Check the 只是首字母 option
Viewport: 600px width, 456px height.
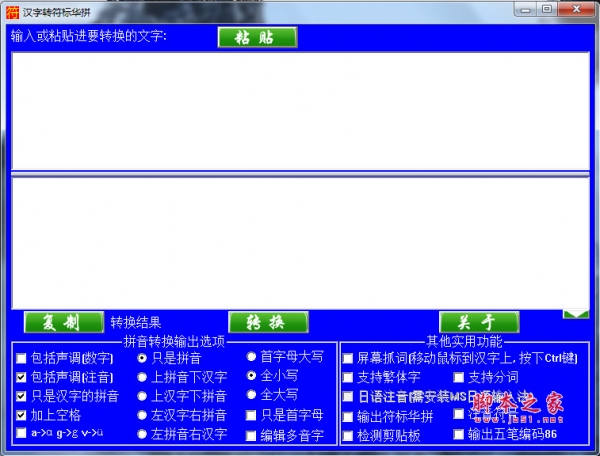click(x=251, y=415)
